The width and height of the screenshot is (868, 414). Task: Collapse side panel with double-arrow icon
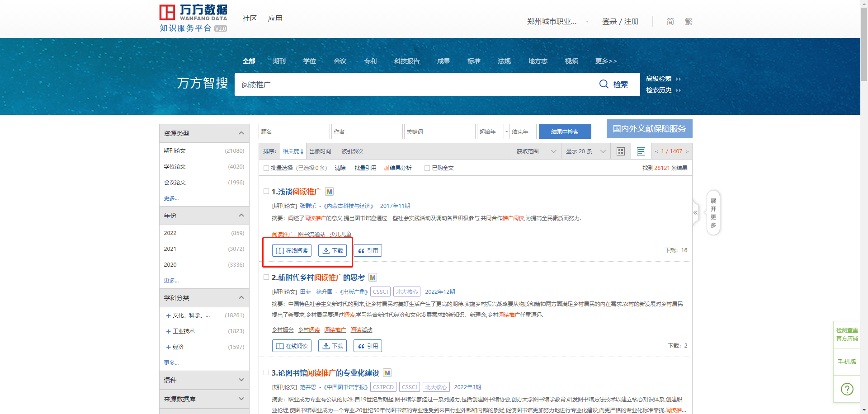(695, 212)
